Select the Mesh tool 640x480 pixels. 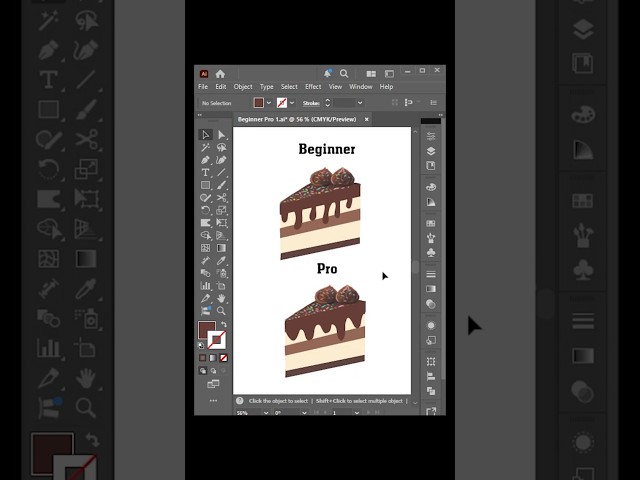pos(205,248)
